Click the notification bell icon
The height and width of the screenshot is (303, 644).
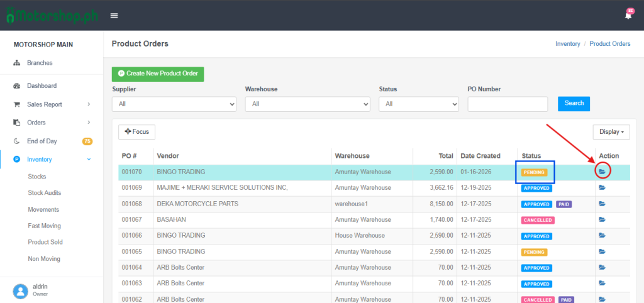coord(628,16)
